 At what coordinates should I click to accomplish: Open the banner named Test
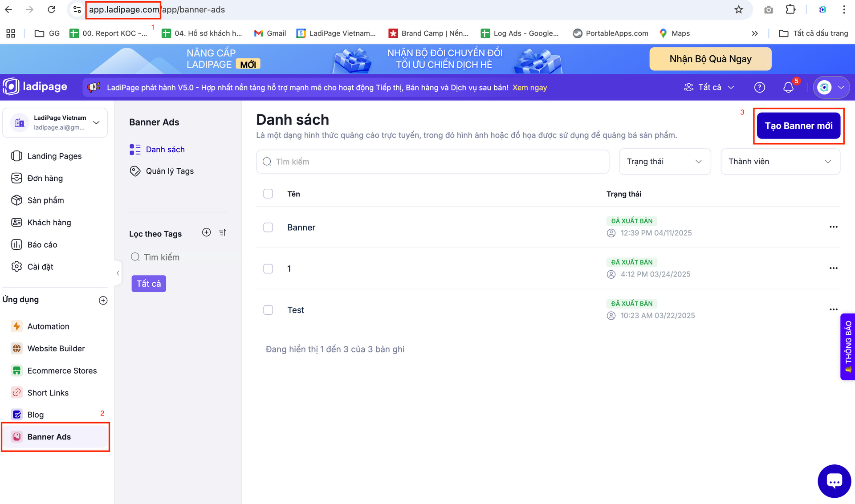pos(295,310)
